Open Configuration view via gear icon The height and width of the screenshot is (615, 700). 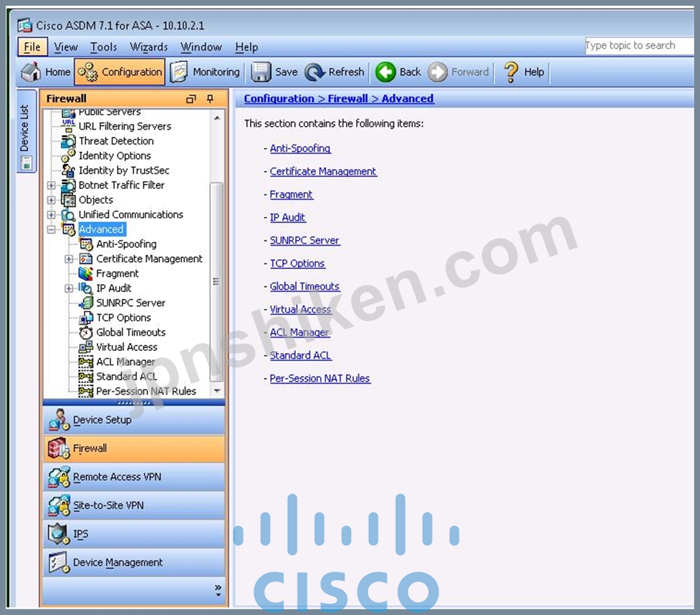87,72
